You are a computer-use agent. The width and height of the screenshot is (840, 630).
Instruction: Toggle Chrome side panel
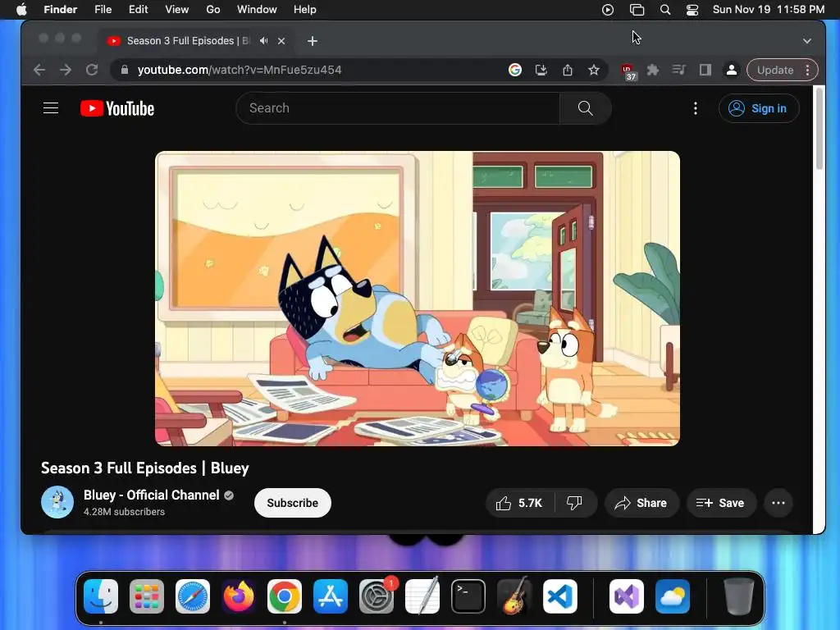point(705,70)
